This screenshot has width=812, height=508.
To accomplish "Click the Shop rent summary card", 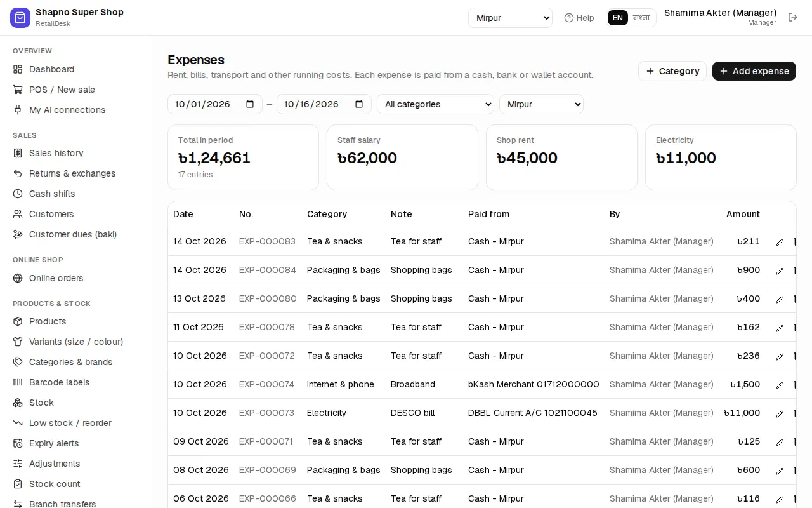I will click(x=561, y=157).
